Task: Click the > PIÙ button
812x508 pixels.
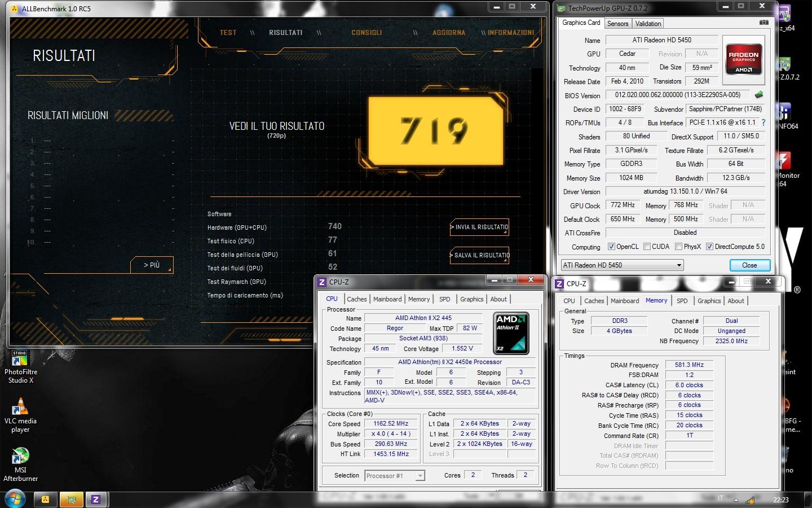Action: coord(152,265)
